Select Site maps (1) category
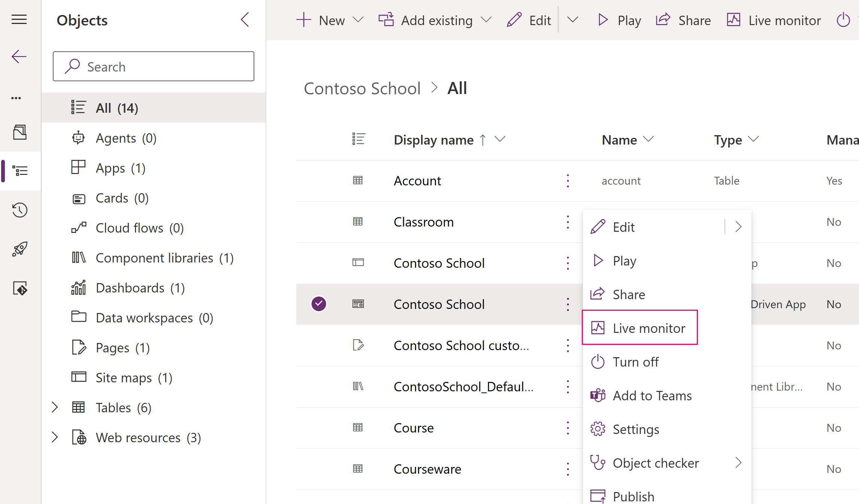The height and width of the screenshot is (504, 859). [154, 378]
